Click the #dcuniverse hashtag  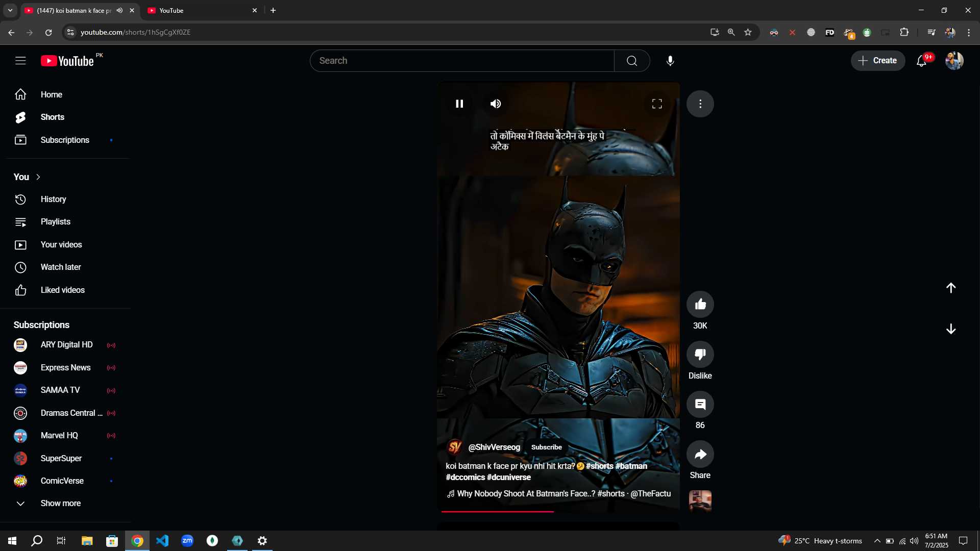point(509,477)
